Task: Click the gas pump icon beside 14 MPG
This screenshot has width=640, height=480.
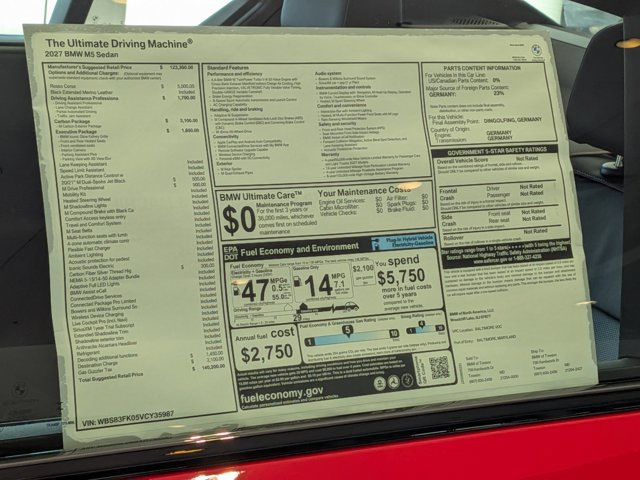Action: [298, 283]
